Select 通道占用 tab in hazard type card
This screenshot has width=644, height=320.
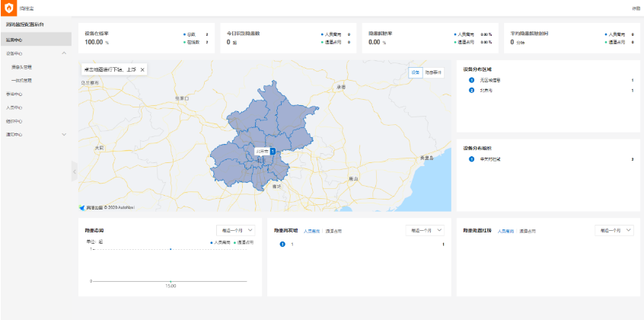[333, 230]
